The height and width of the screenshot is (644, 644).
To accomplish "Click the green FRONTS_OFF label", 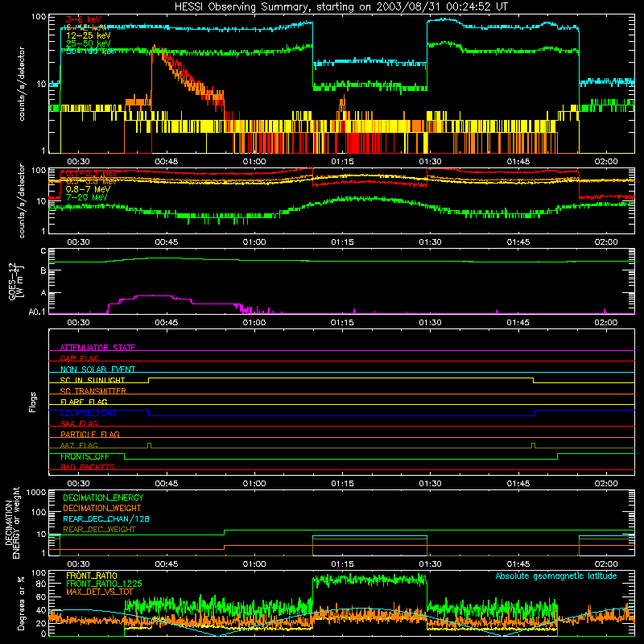I will 85,456.
